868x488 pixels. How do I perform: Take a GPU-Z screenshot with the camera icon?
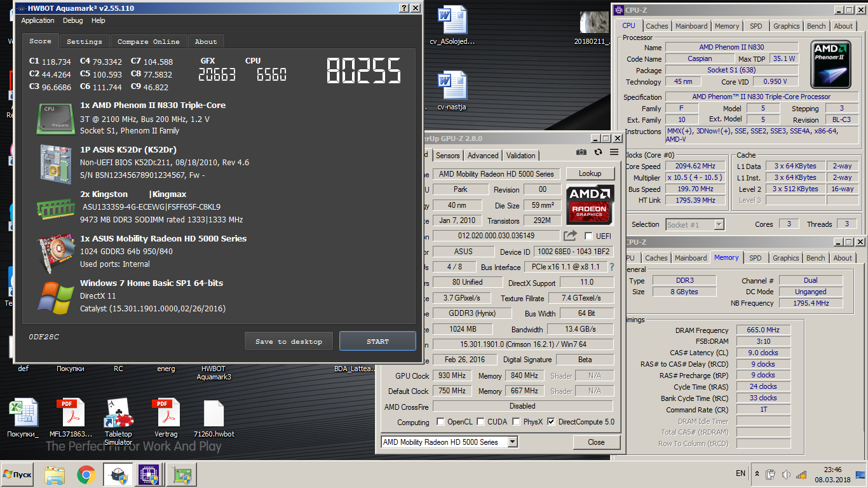tap(581, 152)
